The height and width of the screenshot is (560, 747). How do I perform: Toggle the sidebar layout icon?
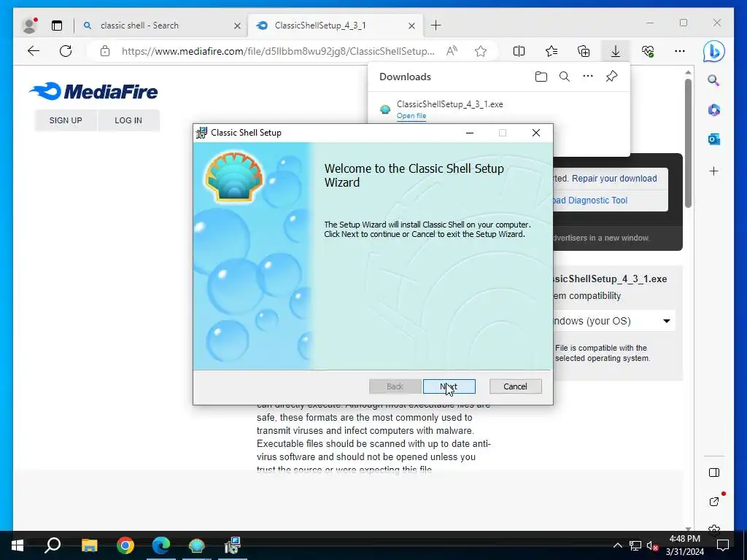pyautogui.click(x=713, y=472)
